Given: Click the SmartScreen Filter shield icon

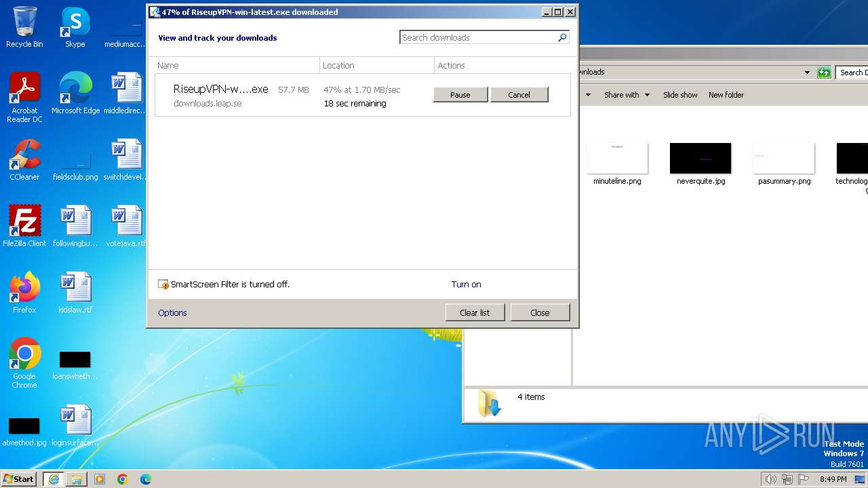Looking at the screenshot, I should 163,285.
